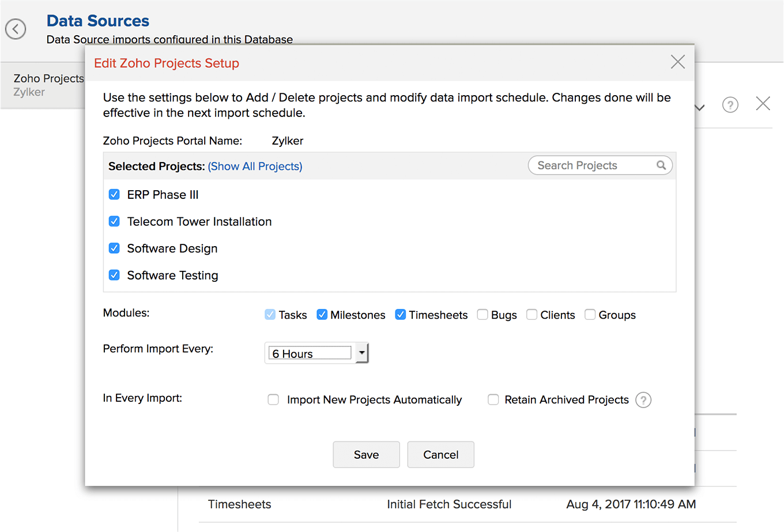Click in the Search Projects field
The image size is (784, 532).
click(x=600, y=165)
